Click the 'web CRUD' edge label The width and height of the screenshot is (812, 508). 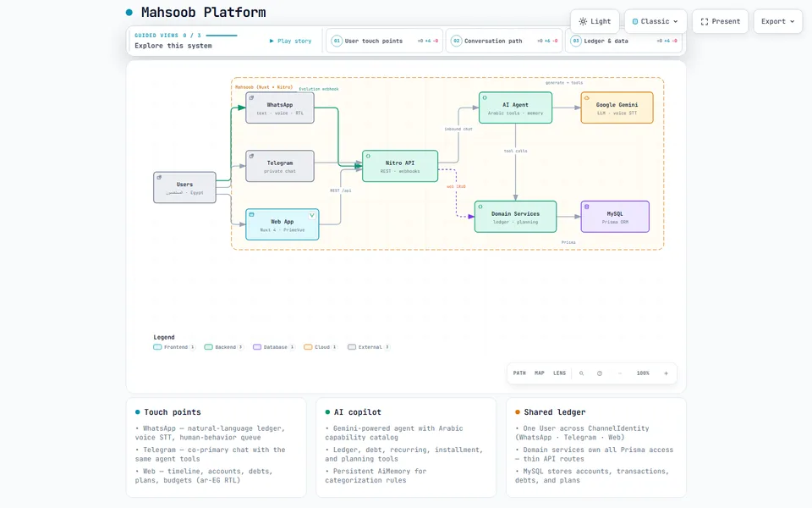[456, 186]
